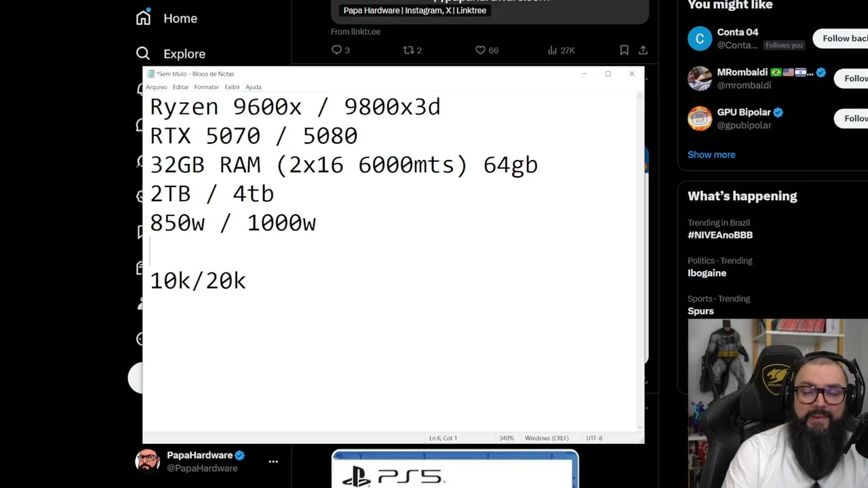Click 'Ln 6, Col 1' in status bar

[x=443, y=439]
